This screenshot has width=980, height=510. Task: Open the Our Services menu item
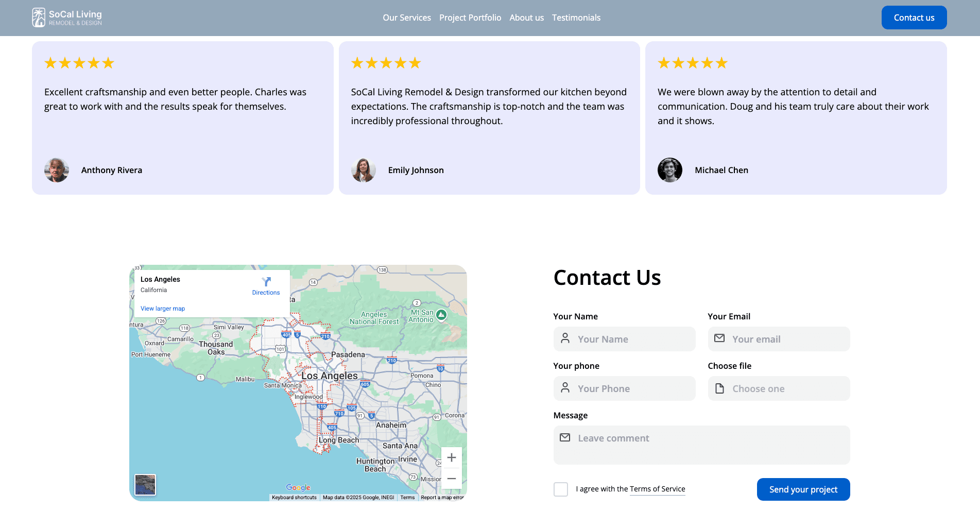[x=407, y=18]
